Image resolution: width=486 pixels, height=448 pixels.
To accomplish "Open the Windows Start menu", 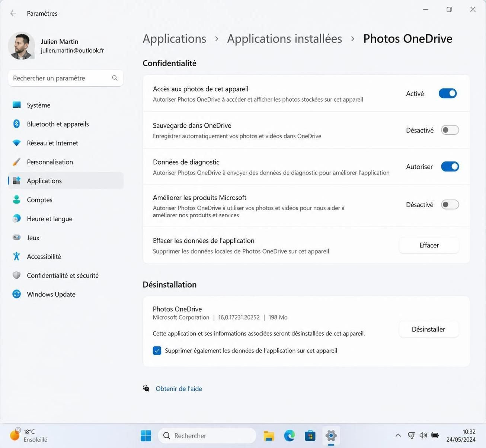I will [146, 435].
